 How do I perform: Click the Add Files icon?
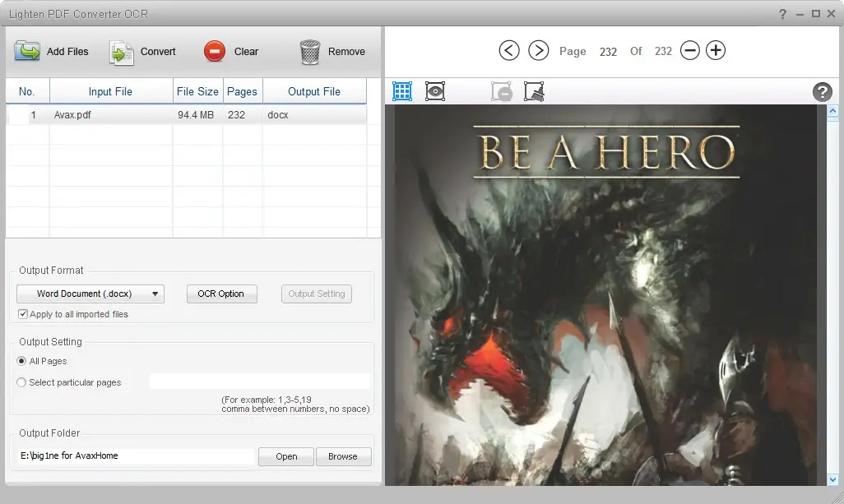coord(27,52)
